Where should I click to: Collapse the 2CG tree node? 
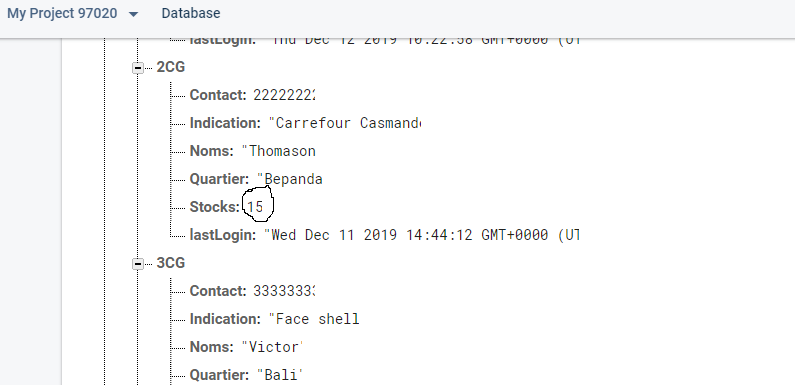(138, 67)
